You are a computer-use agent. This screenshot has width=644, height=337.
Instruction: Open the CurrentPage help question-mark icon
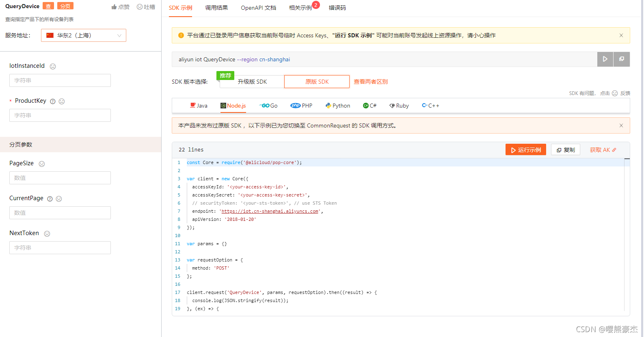point(50,199)
